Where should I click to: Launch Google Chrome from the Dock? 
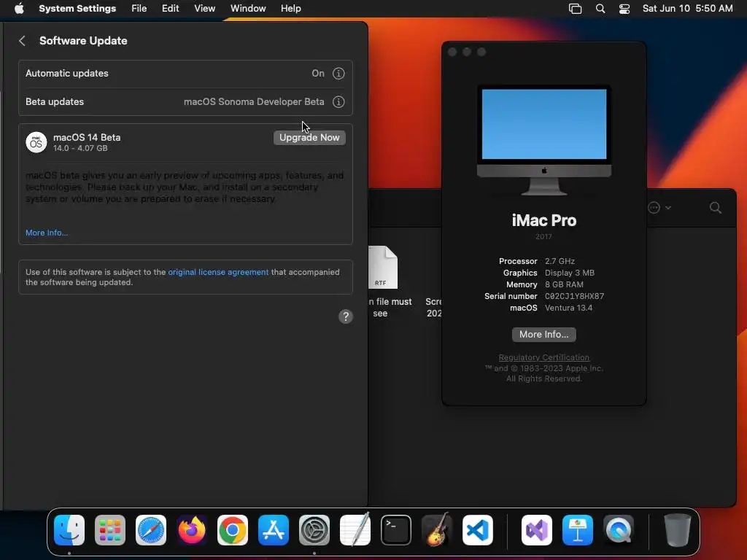click(x=233, y=530)
